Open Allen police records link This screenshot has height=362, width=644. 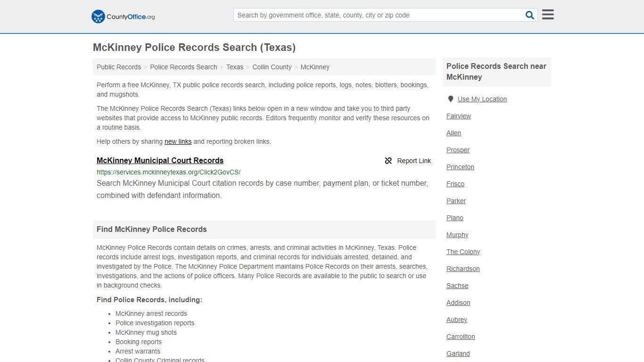tap(454, 133)
